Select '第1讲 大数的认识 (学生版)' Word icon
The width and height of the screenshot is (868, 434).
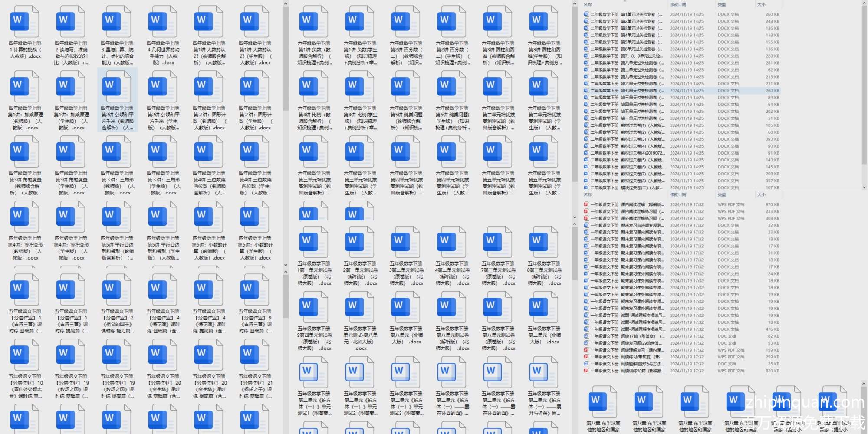255,22
